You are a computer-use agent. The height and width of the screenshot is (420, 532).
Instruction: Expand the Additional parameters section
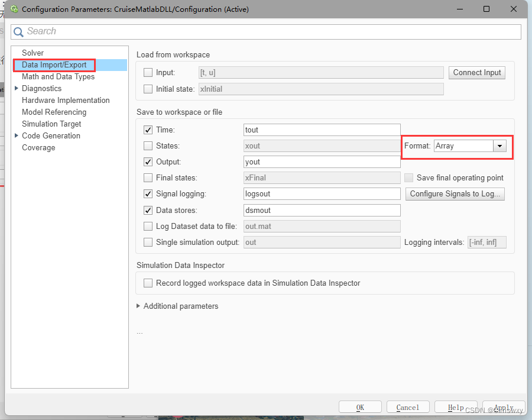click(138, 306)
